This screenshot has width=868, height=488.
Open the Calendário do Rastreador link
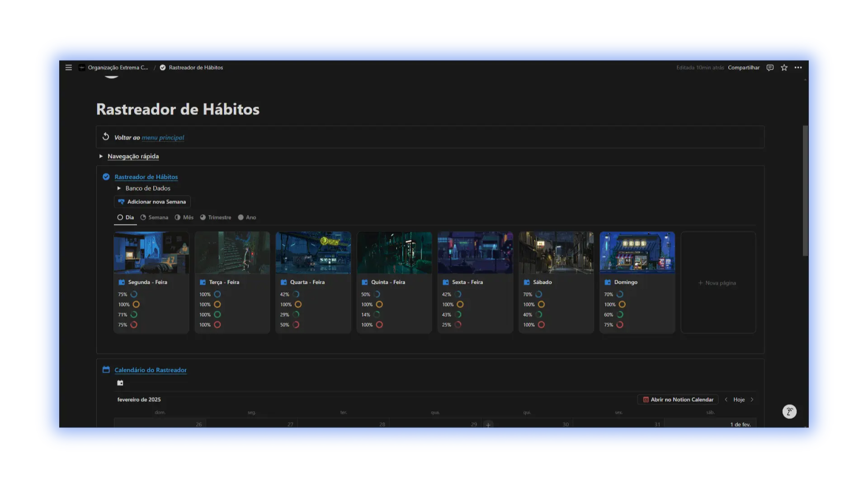(151, 370)
